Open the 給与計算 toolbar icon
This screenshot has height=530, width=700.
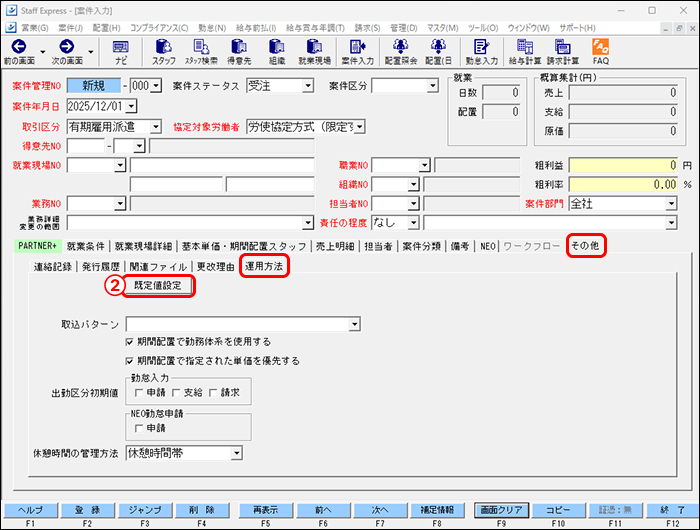525,52
